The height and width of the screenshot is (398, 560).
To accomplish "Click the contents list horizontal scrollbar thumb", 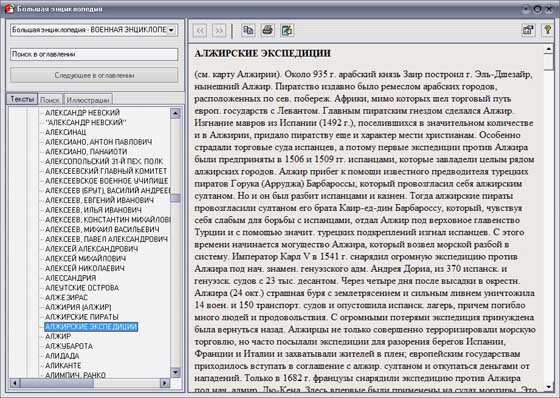I will click(x=57, y=383).
